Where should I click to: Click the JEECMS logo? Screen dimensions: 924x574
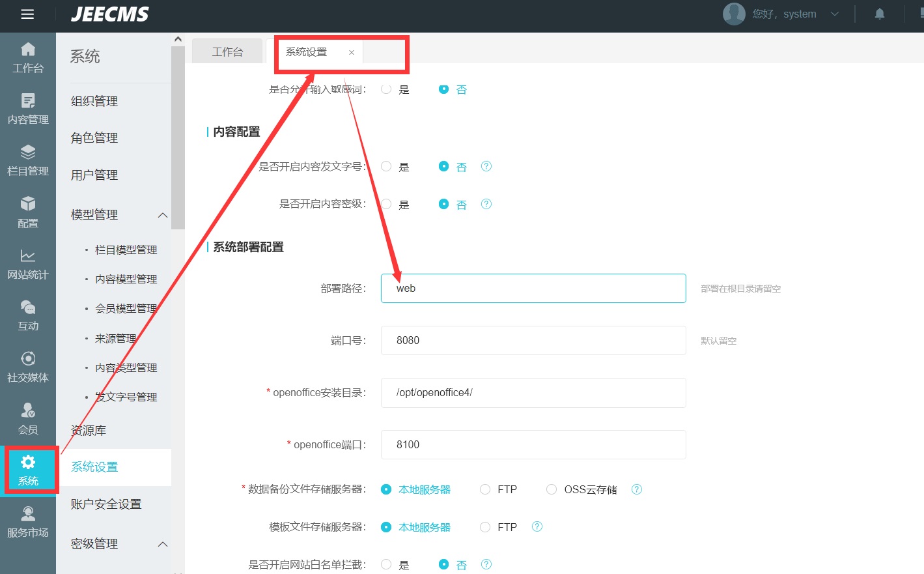[109, 14]
